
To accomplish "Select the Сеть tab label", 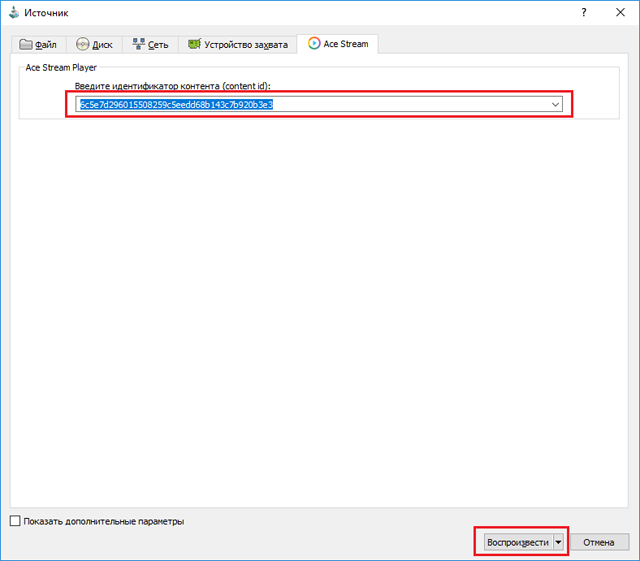I will pos(158,45).
